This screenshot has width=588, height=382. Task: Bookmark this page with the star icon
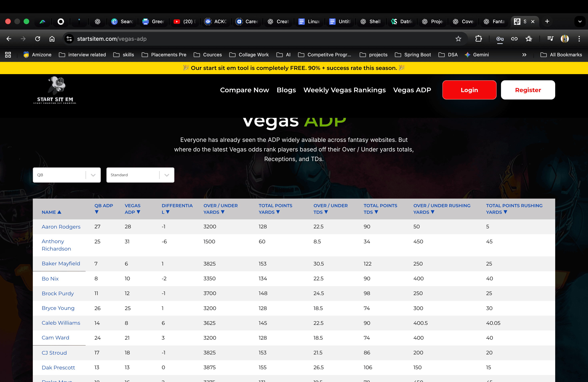coord(458,39)
